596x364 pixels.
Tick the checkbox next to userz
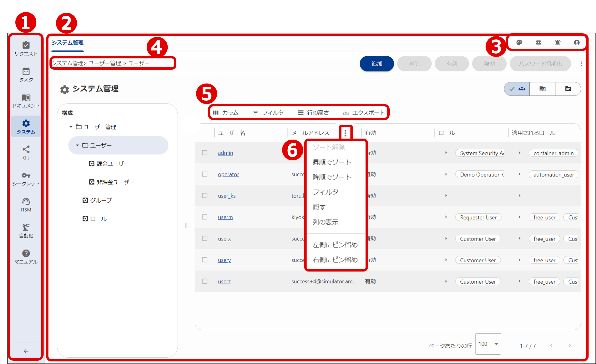coord(205,281)
